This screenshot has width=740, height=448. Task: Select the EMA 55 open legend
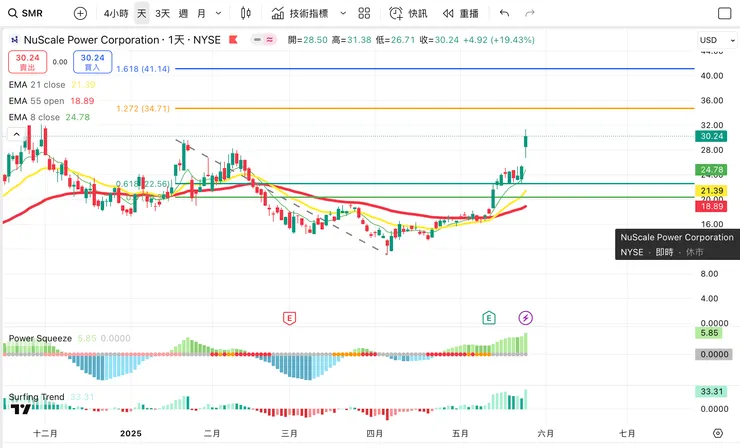[51, 101]
